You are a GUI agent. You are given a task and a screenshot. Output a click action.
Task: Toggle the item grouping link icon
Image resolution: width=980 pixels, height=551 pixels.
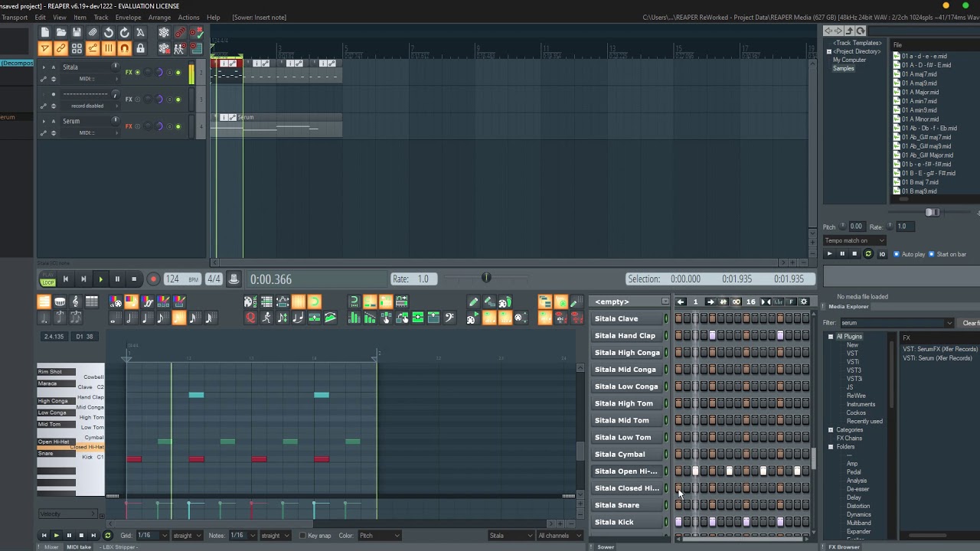click(60, 48)
